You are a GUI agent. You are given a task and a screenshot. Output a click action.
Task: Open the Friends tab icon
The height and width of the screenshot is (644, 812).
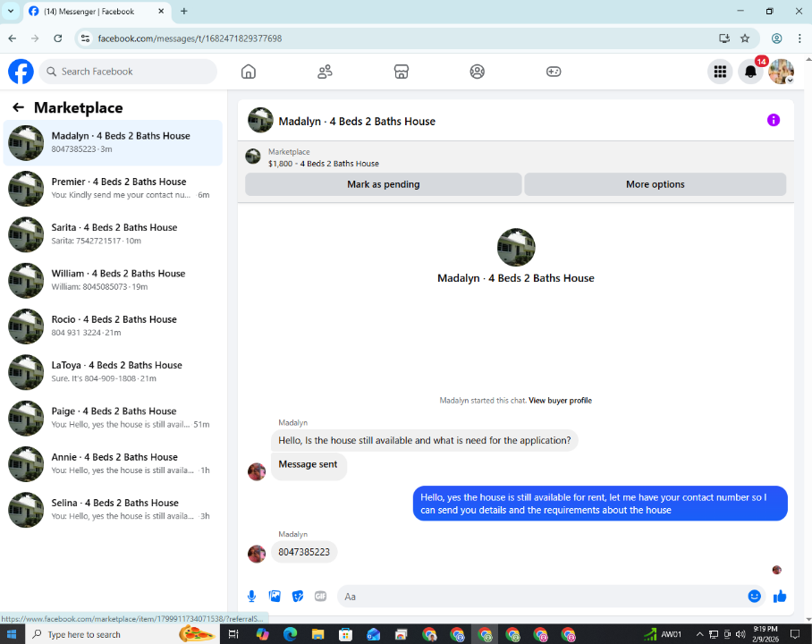coord(325,72)
